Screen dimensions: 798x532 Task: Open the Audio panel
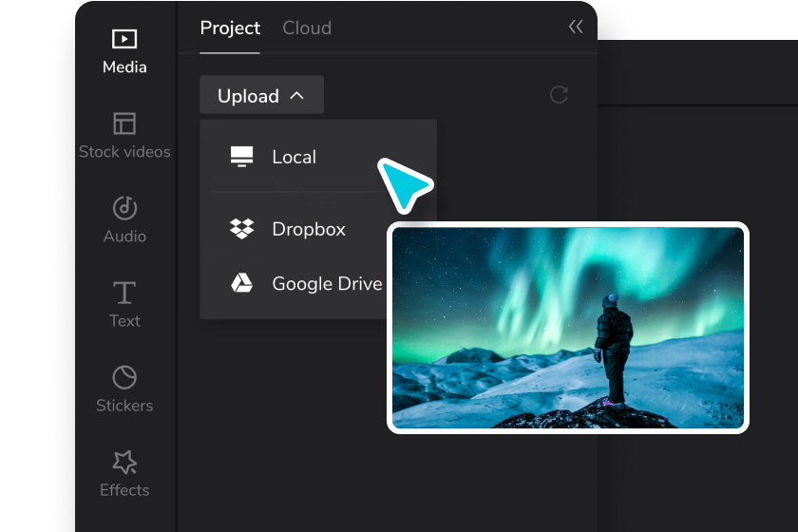coord(124,220)
